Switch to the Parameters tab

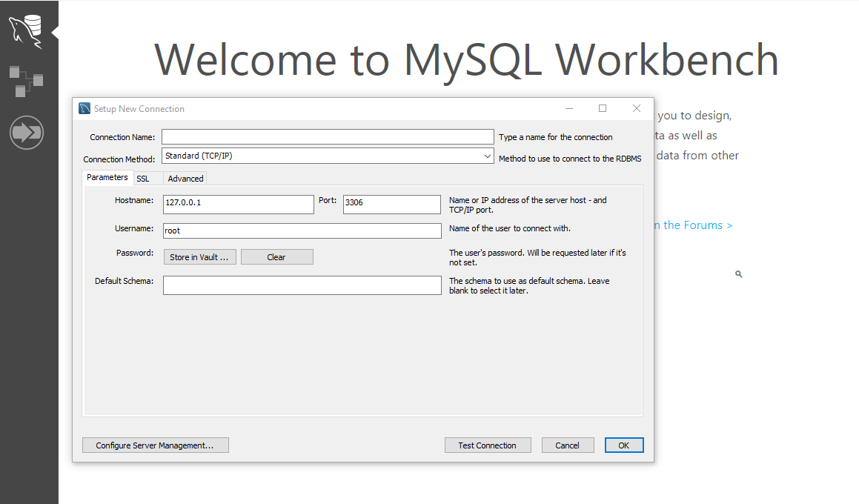[x=107, y=177]
